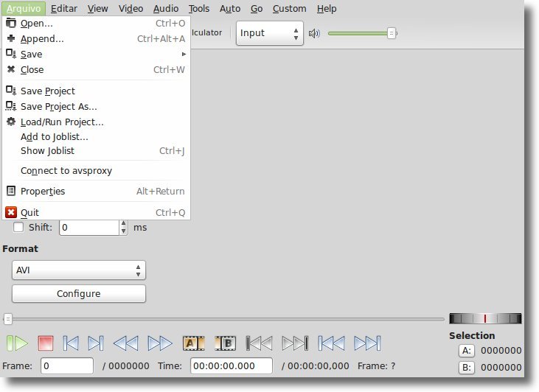Click the Save Project As disk icon

point(11,106)
